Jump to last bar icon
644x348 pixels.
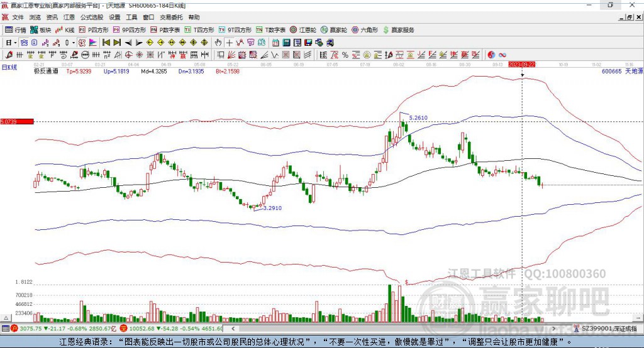click(117, 43)
